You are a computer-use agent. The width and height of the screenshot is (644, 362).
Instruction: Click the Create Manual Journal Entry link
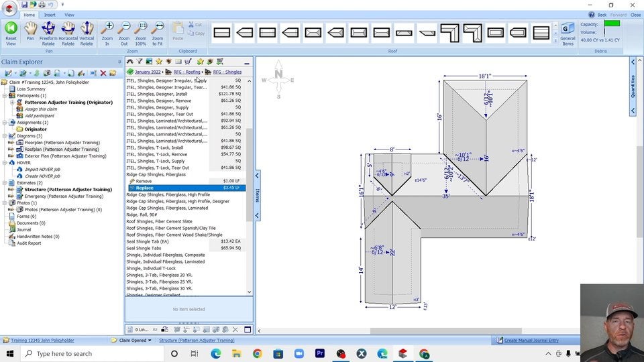coord(531,341)
